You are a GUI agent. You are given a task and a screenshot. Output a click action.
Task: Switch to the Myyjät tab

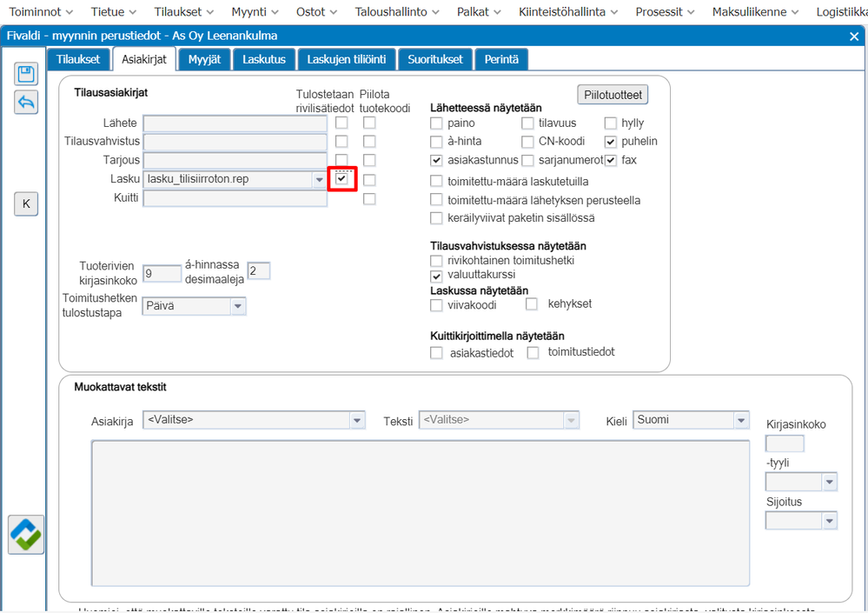click(204, 59)
